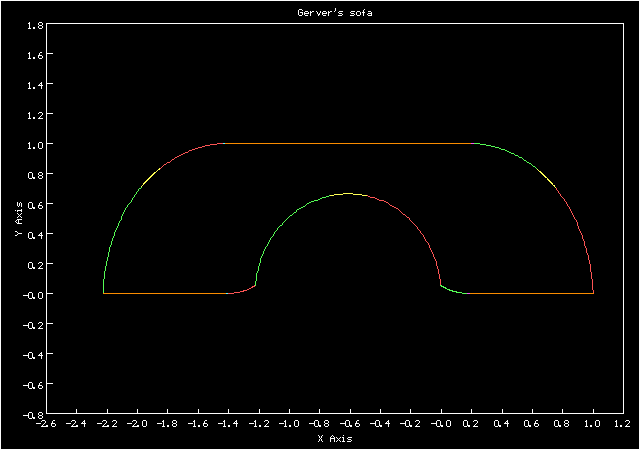Select the -2.2 tick on the X axis
640x450 pixels.
pos(107,424)
